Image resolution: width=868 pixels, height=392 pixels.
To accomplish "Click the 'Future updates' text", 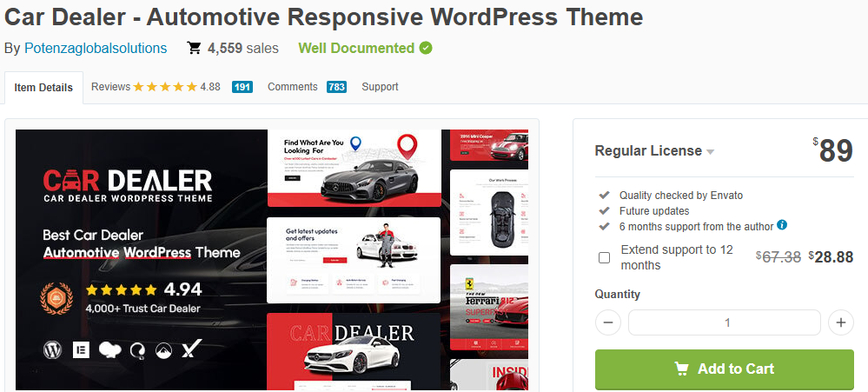I will [654, 211].
